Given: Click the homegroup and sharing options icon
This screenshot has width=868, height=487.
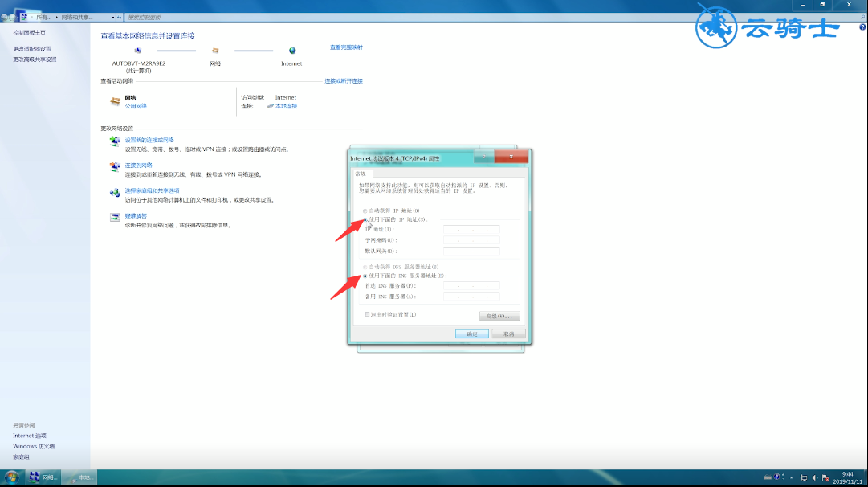Looking at the screenshot, I should tap(115, 192).
